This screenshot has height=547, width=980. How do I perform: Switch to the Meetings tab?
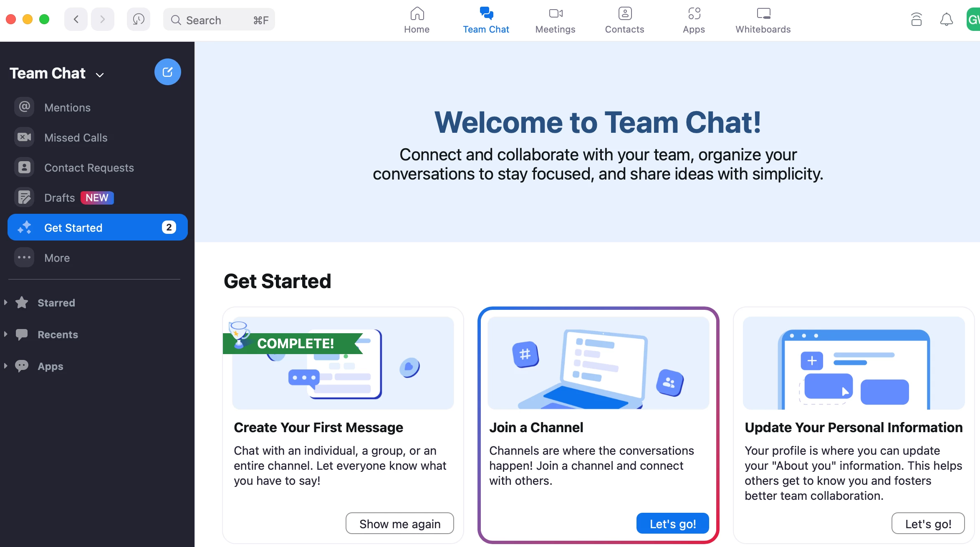point(555,20)
